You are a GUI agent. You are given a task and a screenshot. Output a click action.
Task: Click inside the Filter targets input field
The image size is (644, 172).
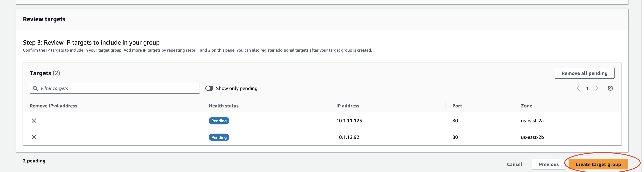click(115, 88)
